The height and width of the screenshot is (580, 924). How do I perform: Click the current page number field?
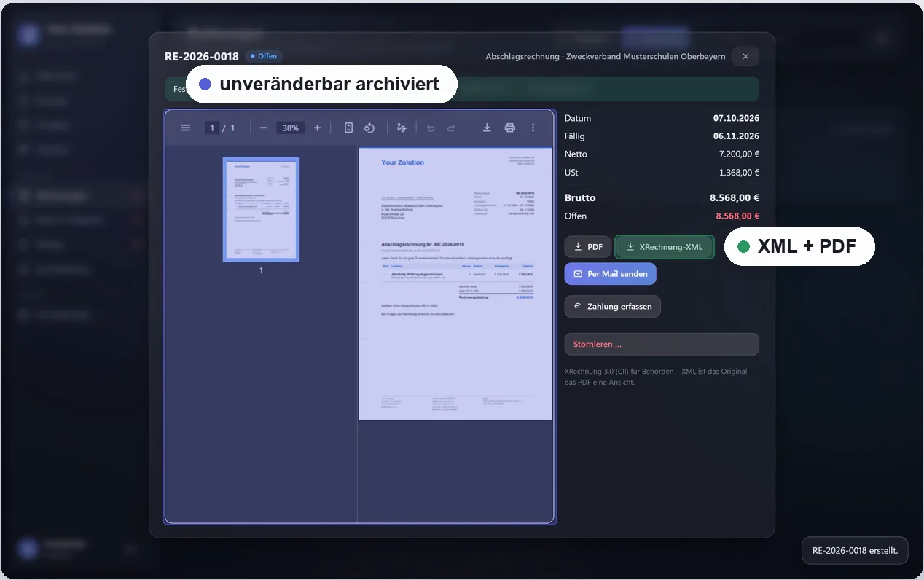[213, 128]
